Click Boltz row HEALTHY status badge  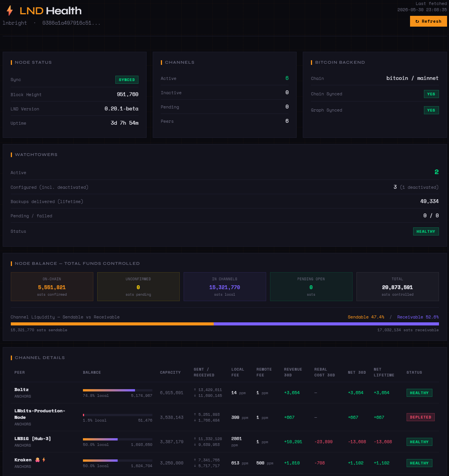pyautogui.click(x=419, y=393)
